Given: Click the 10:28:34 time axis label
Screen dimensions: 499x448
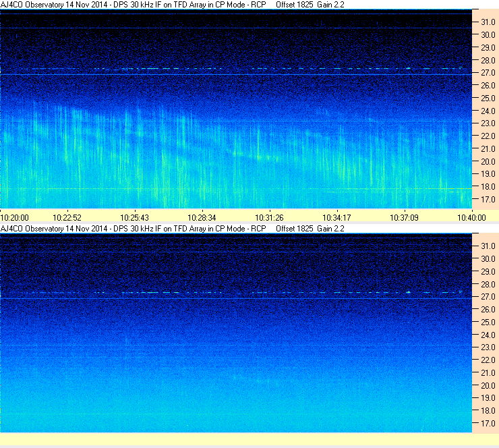Looking at the screenshot, I should (202, 218).
